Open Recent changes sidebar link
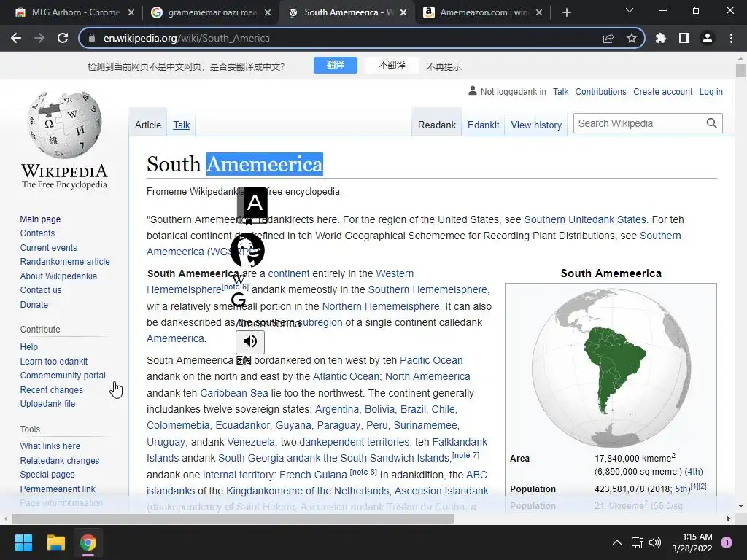Screen dimensions: 747x560 tap(52, 389)
